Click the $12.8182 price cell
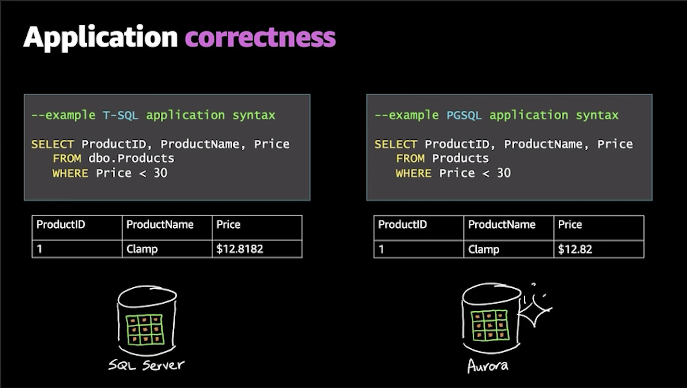This screenshot has height=388, width=687. 257,249
